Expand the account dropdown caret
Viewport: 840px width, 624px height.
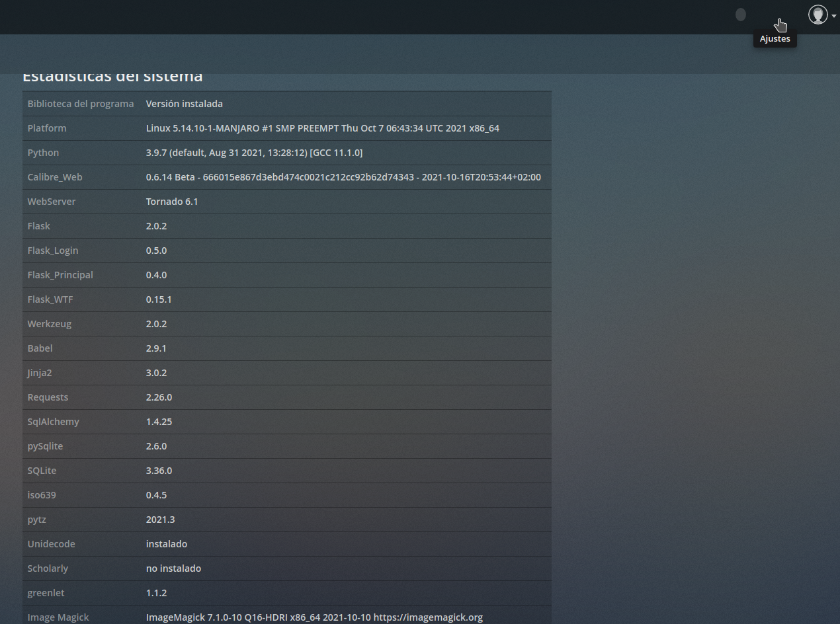click(x=833, y=17)
